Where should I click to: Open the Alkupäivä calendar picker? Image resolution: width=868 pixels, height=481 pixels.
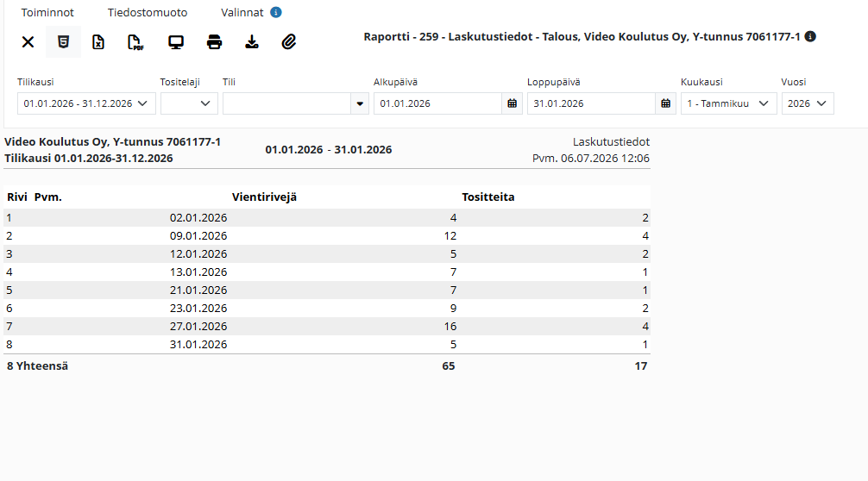[512, 103]
